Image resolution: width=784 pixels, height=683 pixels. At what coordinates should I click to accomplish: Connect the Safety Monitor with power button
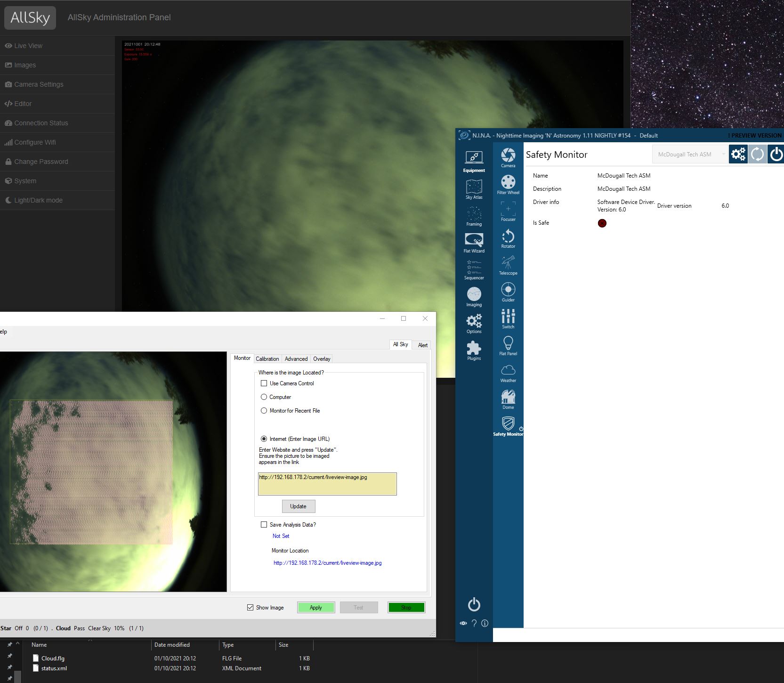point(776,154)
